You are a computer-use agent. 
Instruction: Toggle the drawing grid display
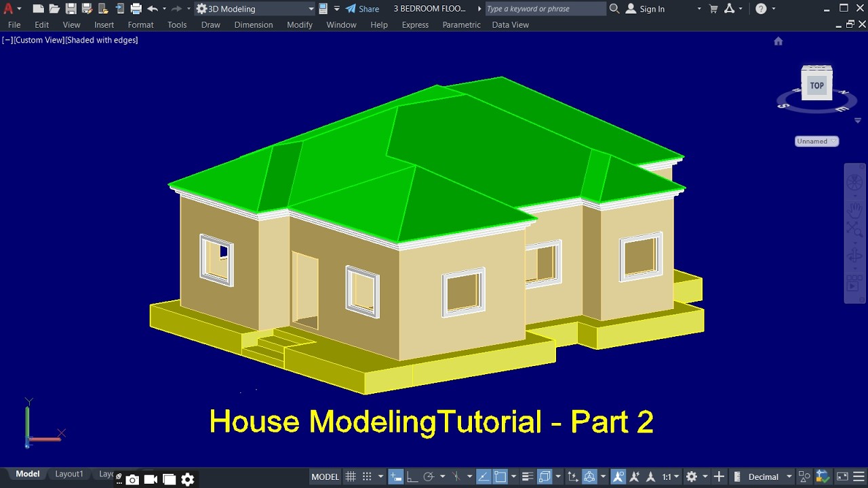click(351, 476)
